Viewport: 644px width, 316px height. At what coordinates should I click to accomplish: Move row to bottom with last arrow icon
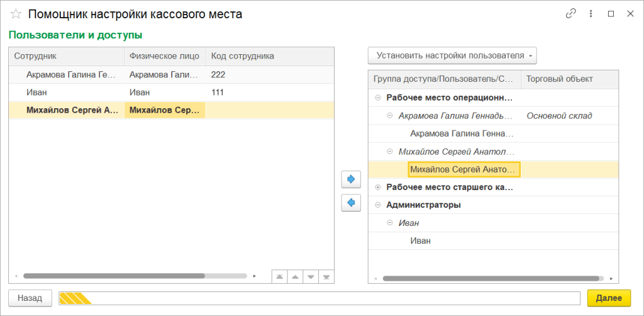[x=326, y=276]
